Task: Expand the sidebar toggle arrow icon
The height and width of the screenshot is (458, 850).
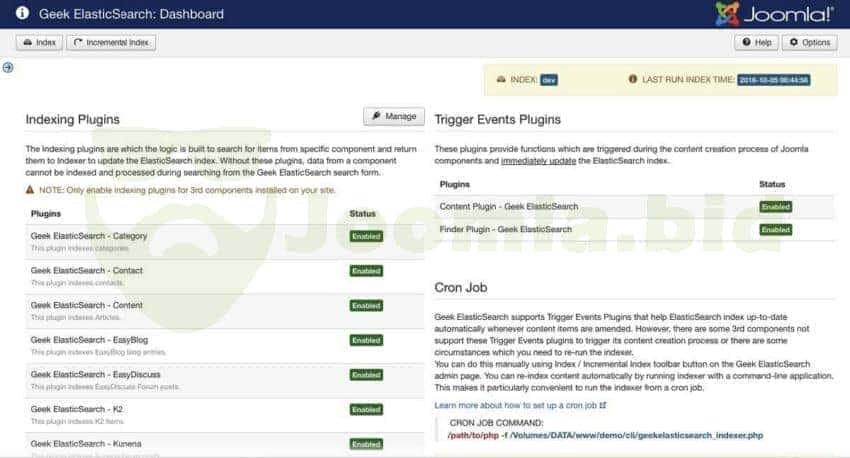Action: pos(8,67)
